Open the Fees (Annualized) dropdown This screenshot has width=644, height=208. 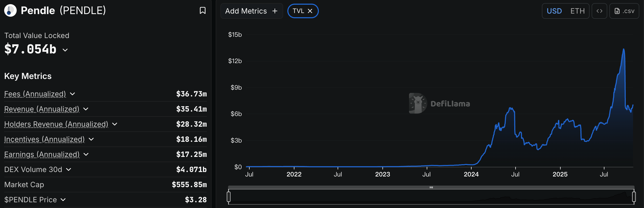72,94
